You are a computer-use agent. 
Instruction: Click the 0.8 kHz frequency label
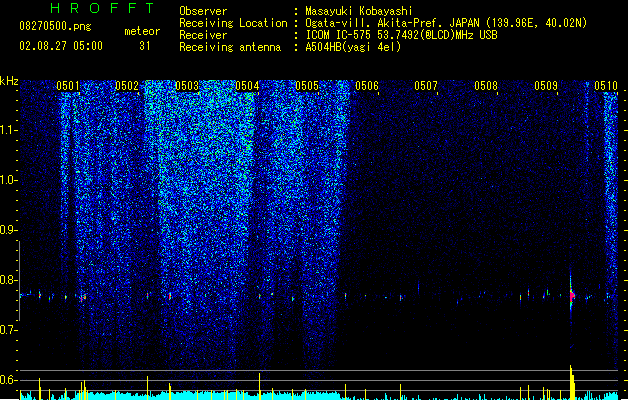pyautogui.click(x=8, y=280)
